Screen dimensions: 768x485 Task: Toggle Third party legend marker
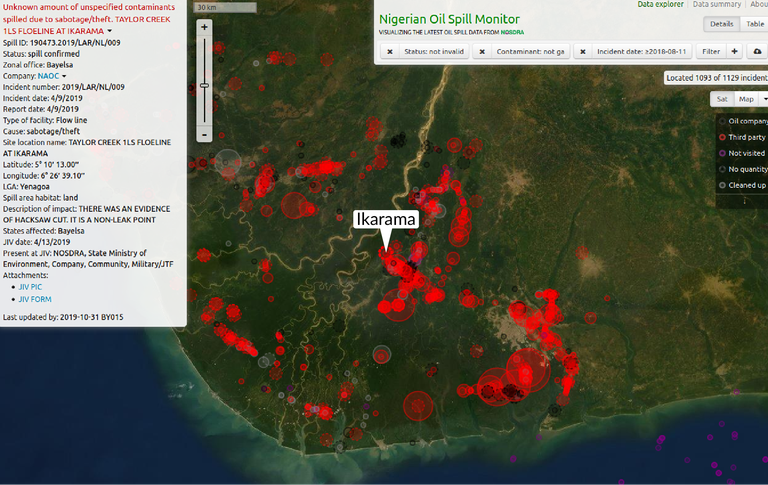coord(722,137)
